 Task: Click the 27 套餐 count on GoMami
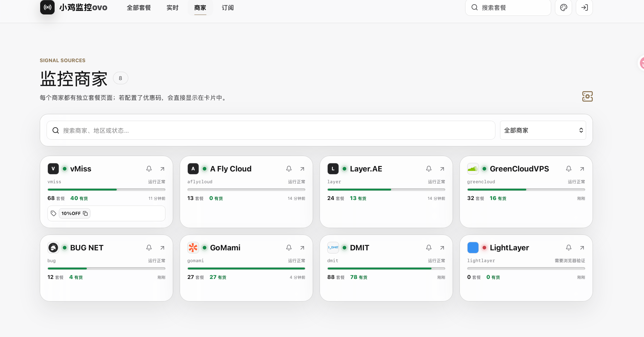(196, 277)
